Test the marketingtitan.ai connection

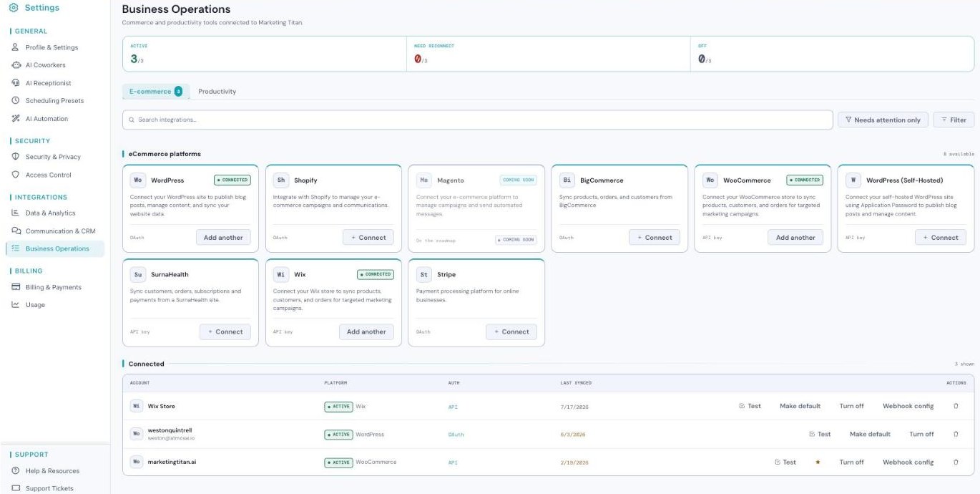pyautogui.click(x=785, y=462)
